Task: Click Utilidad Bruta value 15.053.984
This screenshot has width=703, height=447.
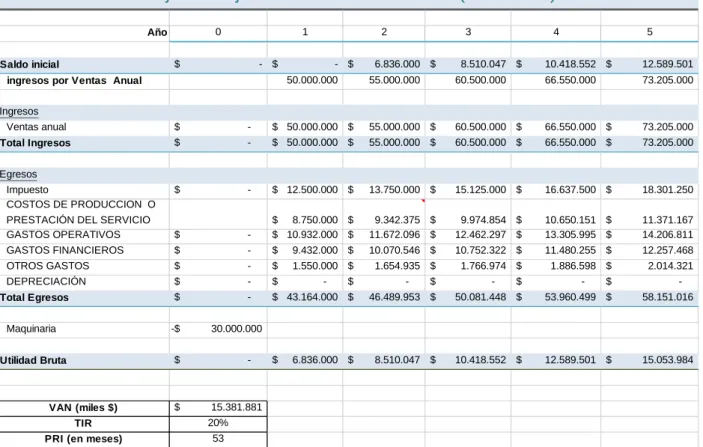Action: (667, 360)
